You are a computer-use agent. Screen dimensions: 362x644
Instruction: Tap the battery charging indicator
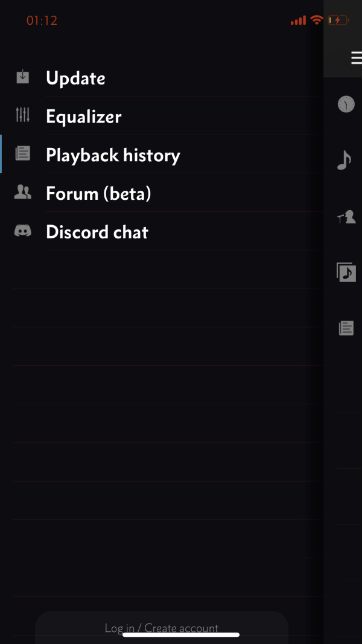[338, 21]
